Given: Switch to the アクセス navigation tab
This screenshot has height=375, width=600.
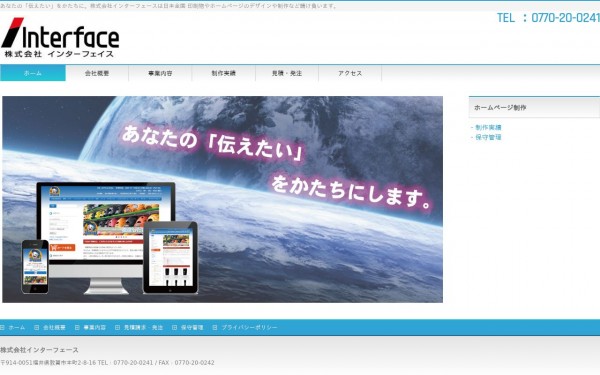Looking at the screenshot, I should (350, 73).
